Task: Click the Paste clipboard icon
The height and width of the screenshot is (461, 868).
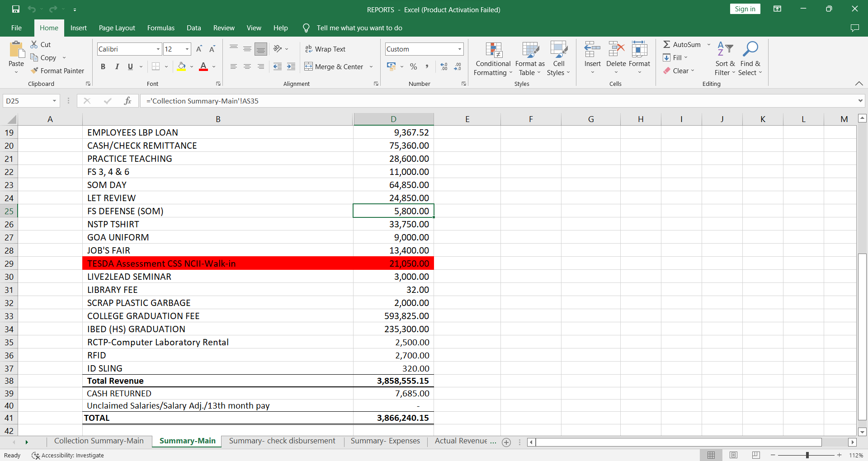Action: (16, 50)
